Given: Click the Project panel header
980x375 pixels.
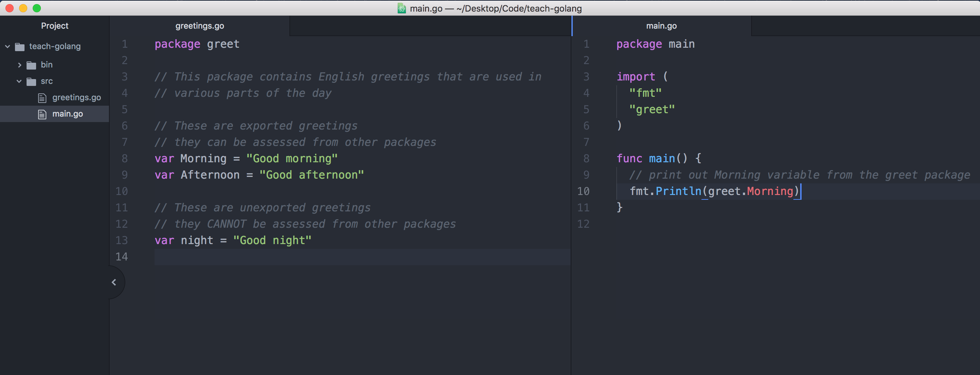Looking at the screenshot, I should (x=54, y=26).
